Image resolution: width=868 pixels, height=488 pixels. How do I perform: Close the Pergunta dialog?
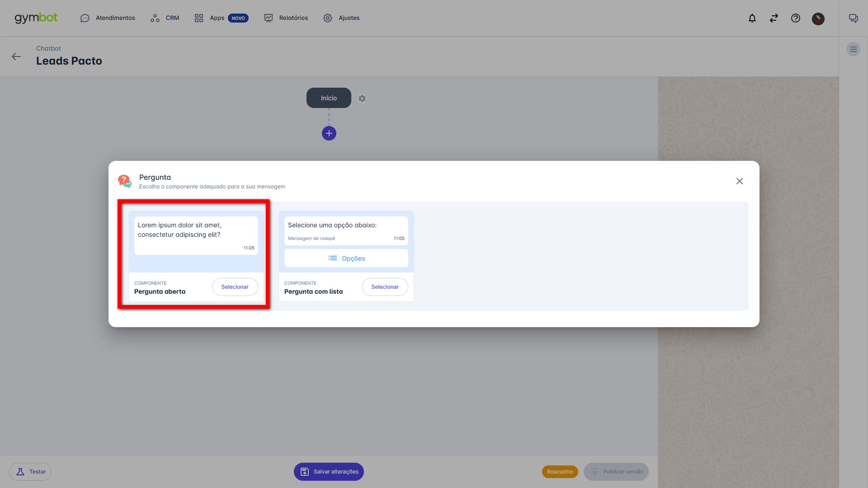click(x=739, y=181)
